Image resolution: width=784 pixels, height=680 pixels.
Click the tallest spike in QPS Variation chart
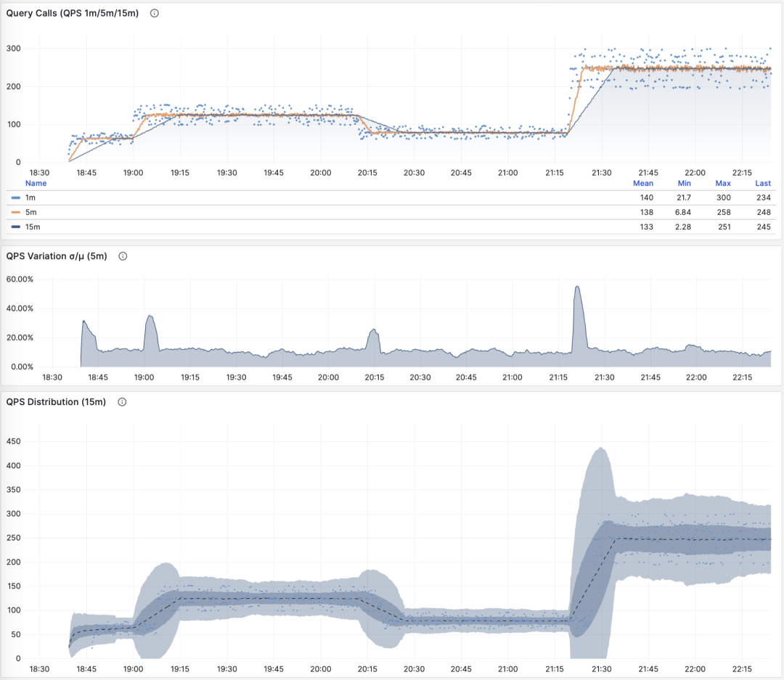pyautogui.click(x=577, y=287)
